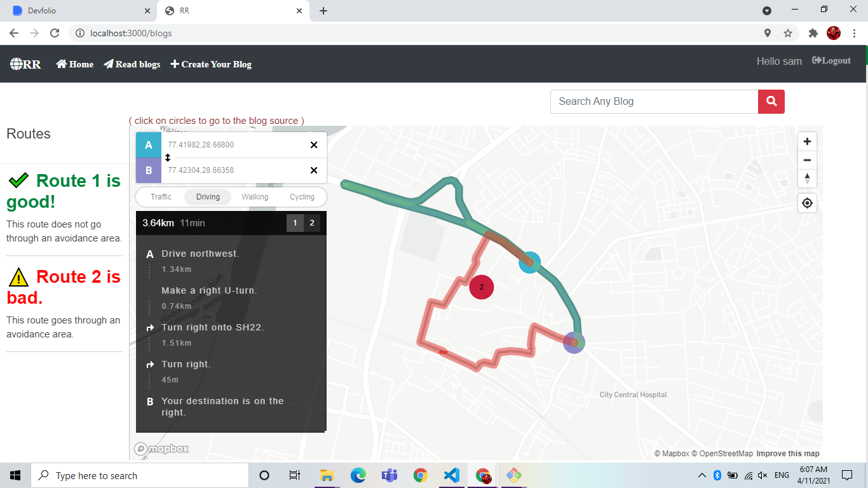Screen dimensions: 868x488
Task: Clear origin A coordinates field
Action: tap(313, 145)
